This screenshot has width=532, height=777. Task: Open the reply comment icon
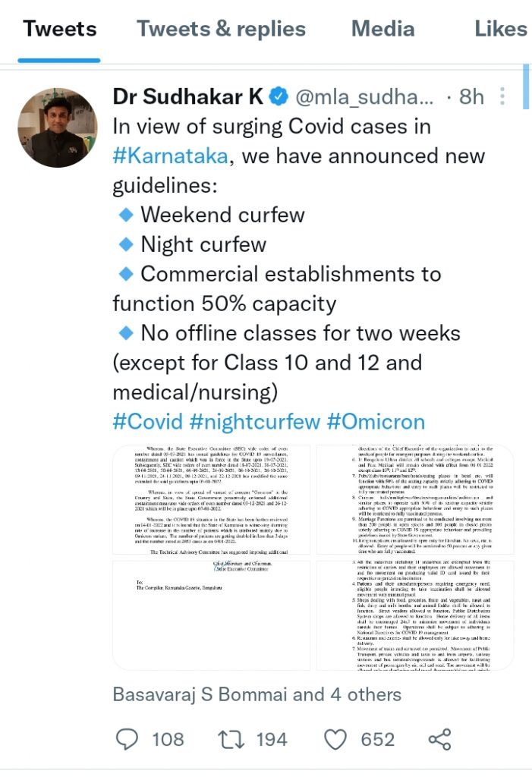coord(129,739)
